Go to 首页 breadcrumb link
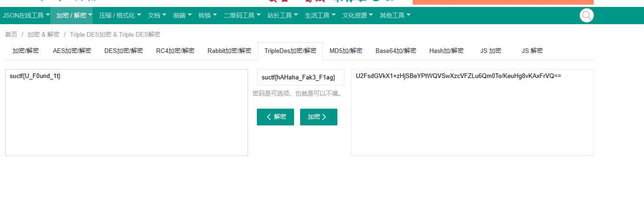The image size is (644, 222). coord(11,35)
